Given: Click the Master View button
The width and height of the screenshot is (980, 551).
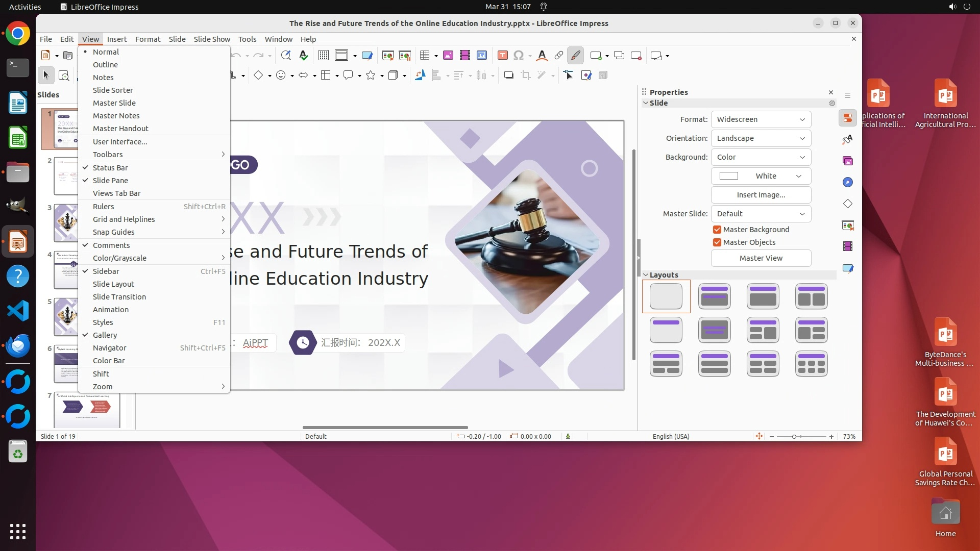Looking at the screenshot, I should tap(761, 258).
